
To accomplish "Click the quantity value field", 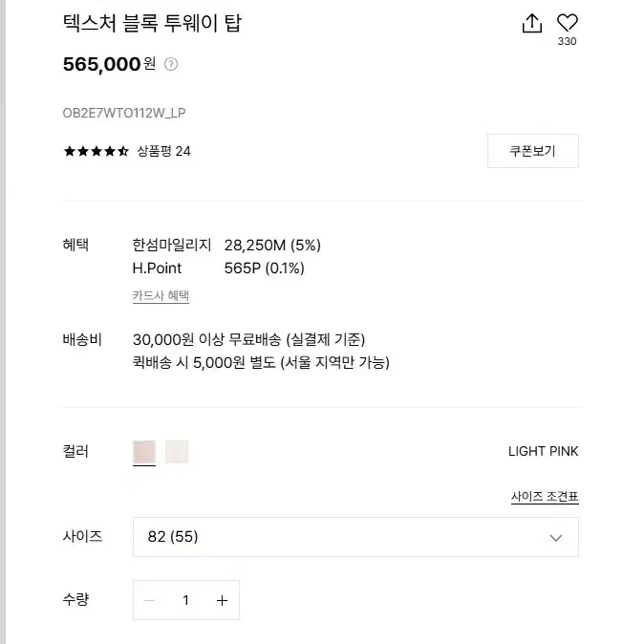I will (186, 600).
